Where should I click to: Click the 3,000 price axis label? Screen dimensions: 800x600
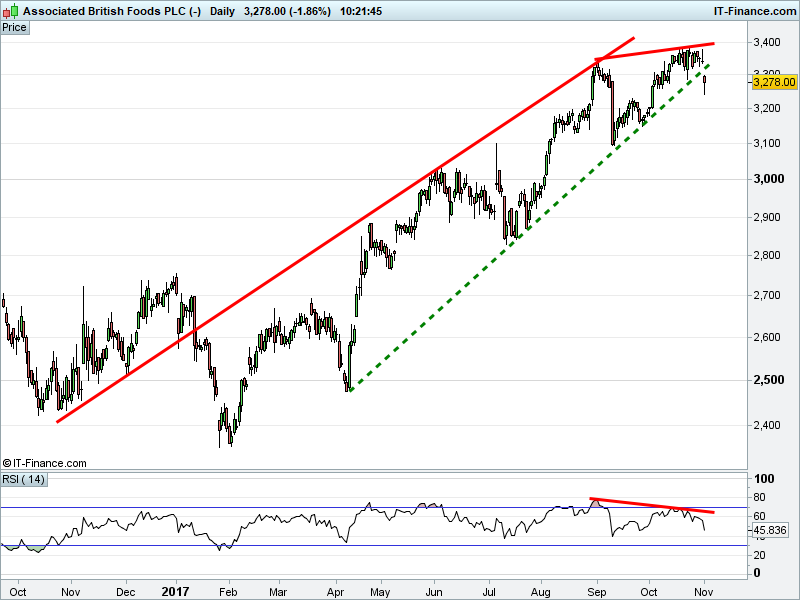(768, 179)
